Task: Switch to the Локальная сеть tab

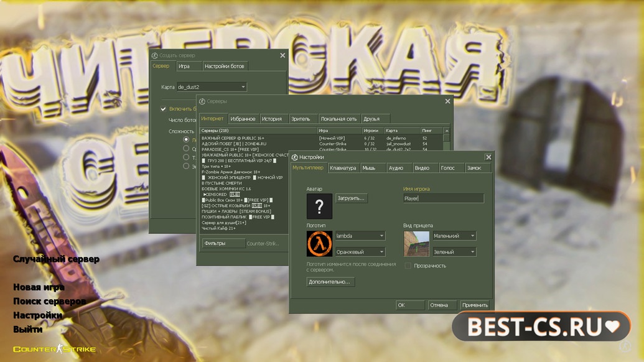Action: (x=339, y=119)
